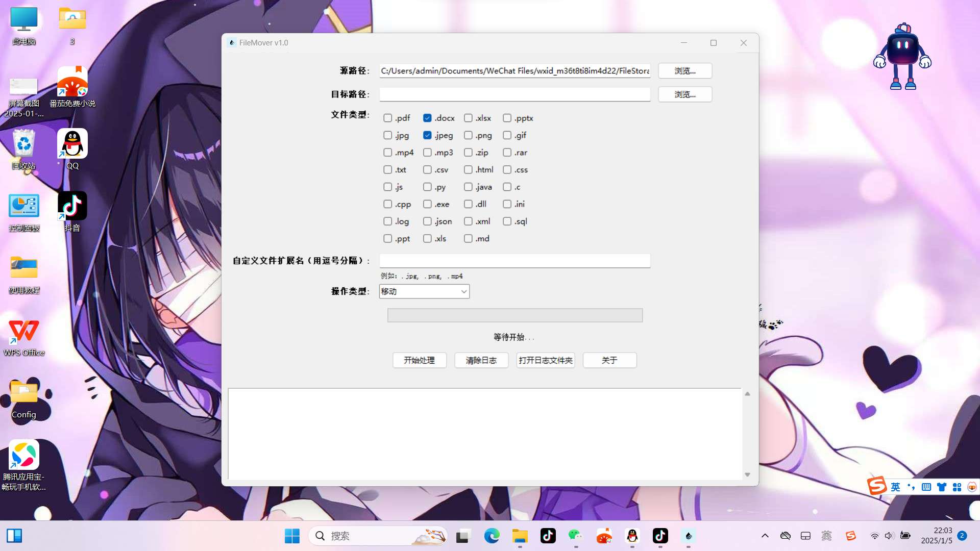
Task: Check the .json file type box
Action: tap(428, 221)
